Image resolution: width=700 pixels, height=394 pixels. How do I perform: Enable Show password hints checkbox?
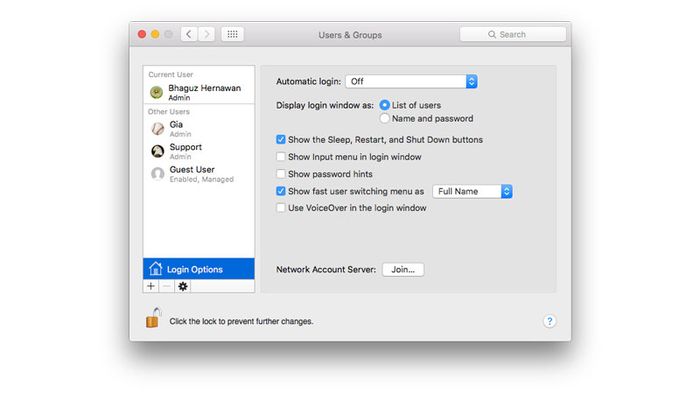(280, 174)
